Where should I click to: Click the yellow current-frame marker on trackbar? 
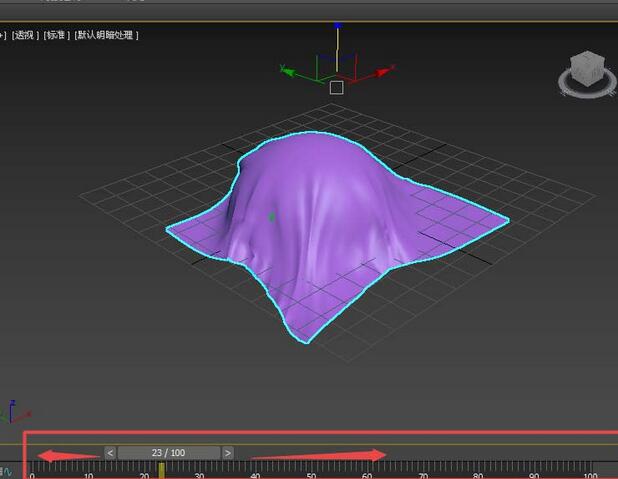click(x=161, y=470)
